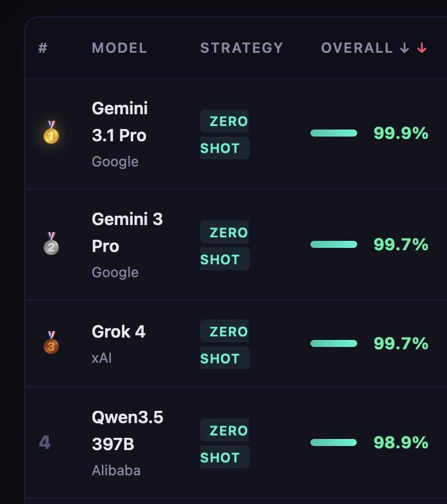Click the bronze medal icon for rank 3
The height and width of the screenshot is (504, 447).
[x=51, y=343]
